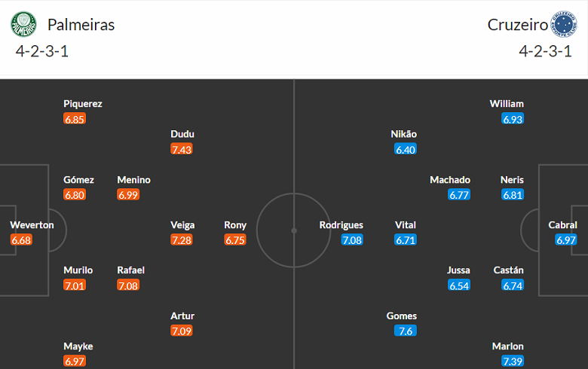The height and width of the screenshot is (369, 588).
Task: Select Artur's 7.09 rating badge
Action: 182,331
